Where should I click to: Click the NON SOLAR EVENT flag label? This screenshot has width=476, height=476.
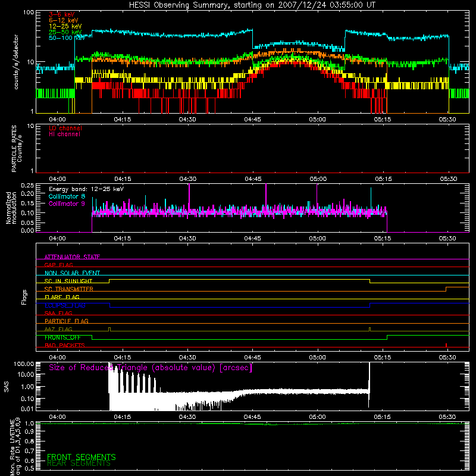click(72, 273)
